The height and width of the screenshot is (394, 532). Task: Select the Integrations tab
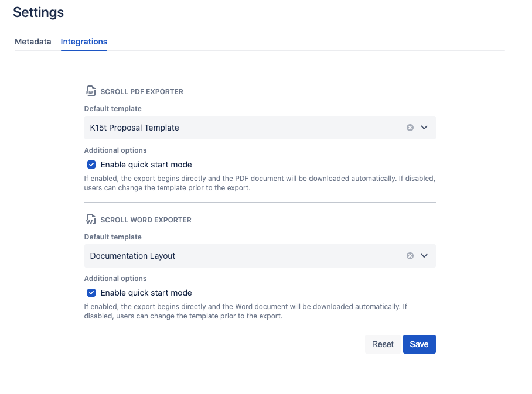point(84,42)
